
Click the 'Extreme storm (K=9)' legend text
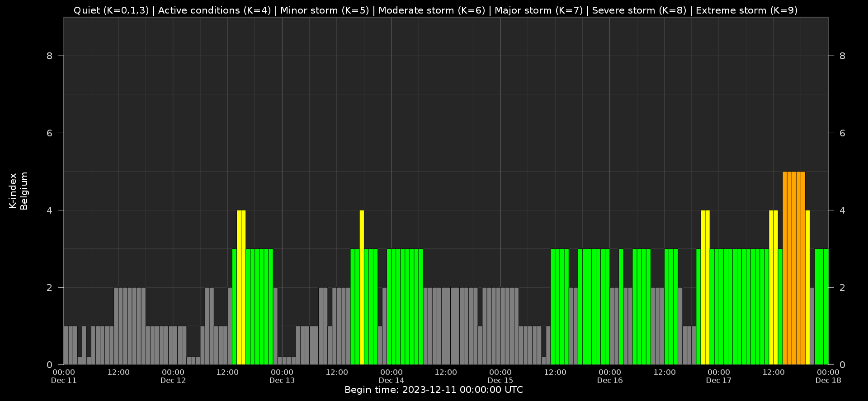coord(746,10)
